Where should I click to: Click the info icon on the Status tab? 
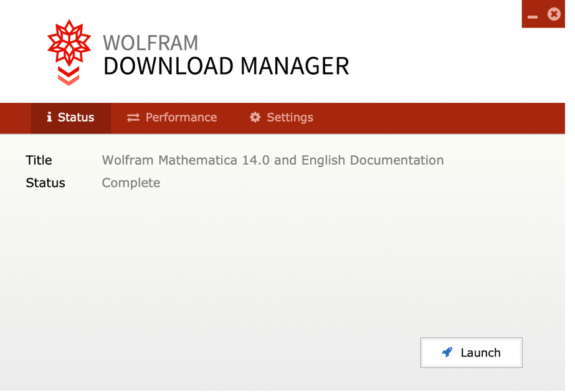pos(49,117)
